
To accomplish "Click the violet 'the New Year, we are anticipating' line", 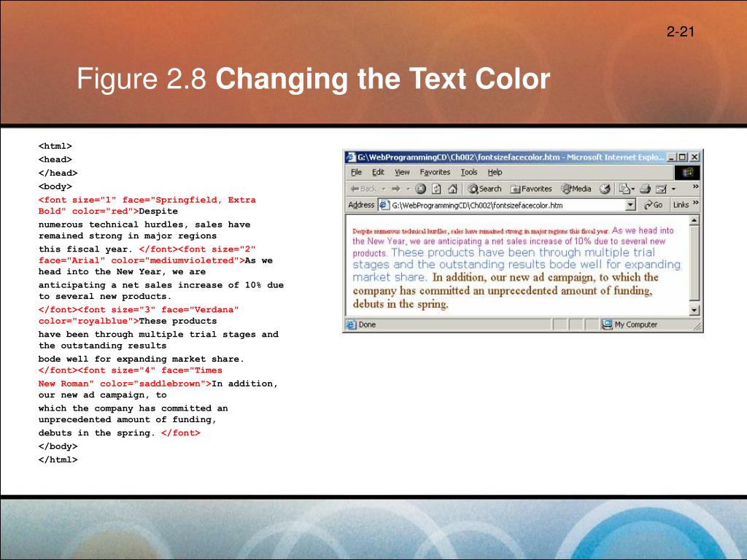I will tap(508, 241).
